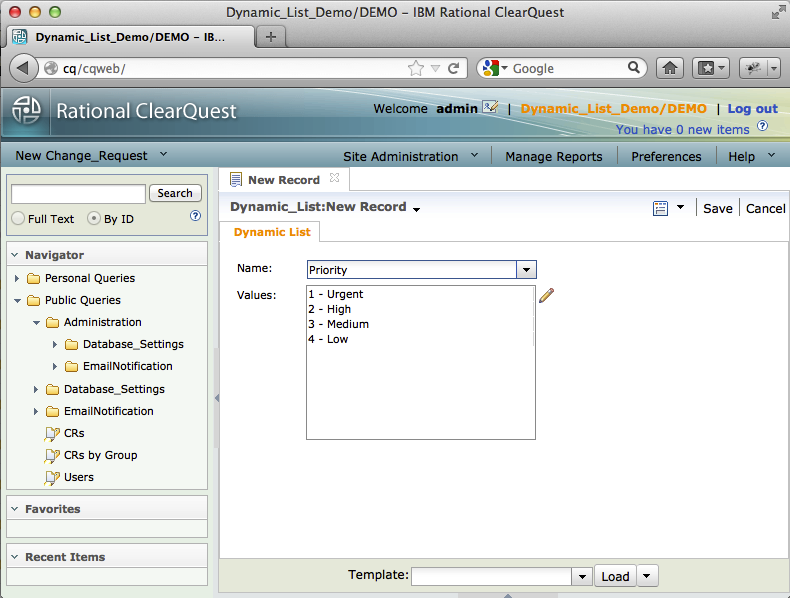This screenshot has height=598, width=790.
Task: Open the New Change_Request menu
Action: tap(91, 155)
